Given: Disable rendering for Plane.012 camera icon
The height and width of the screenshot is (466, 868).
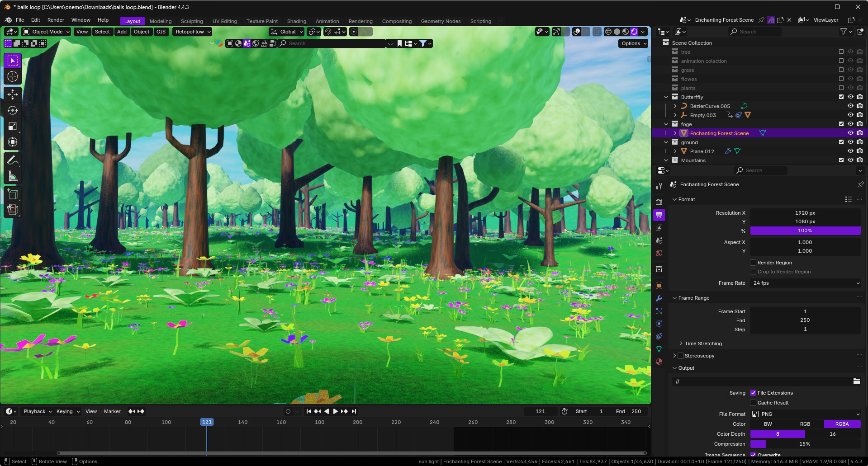Looking at the screenshot, I should (859, 151).
